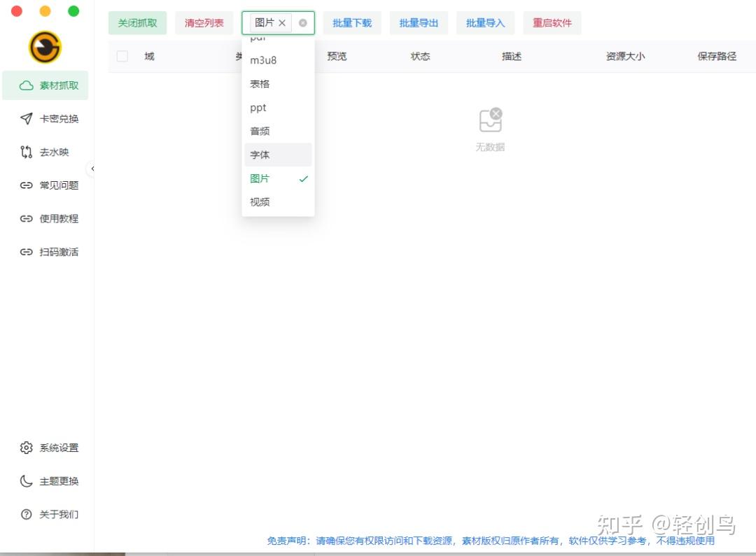Viewport: 756px width, 556px height.
Task: Open the resource type filter dropdown
Action: (278, 22)
